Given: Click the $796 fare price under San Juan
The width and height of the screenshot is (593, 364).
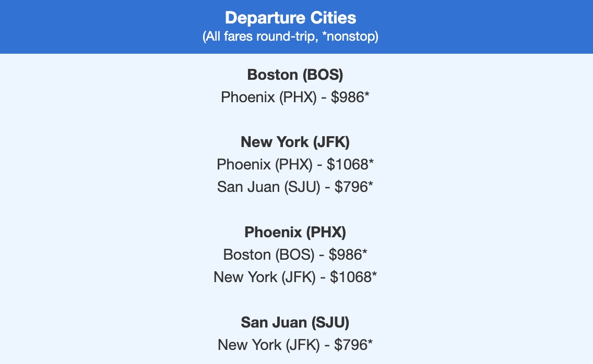Looking at the screenshot, I should (351, 345).
